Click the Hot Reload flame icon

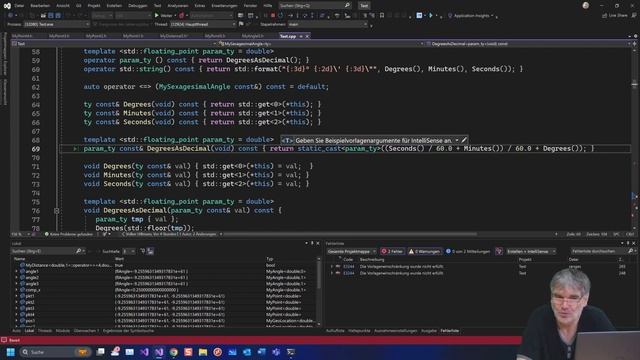[182, 16]
